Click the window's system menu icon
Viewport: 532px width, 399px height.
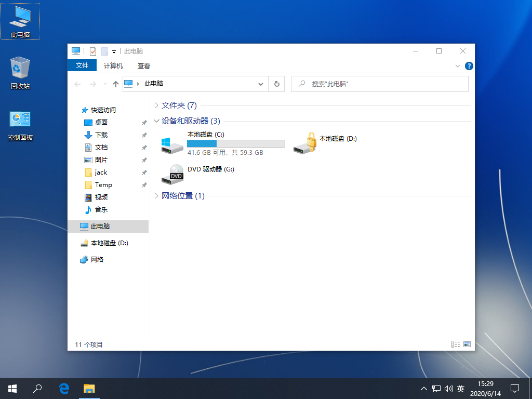(76, 51)
